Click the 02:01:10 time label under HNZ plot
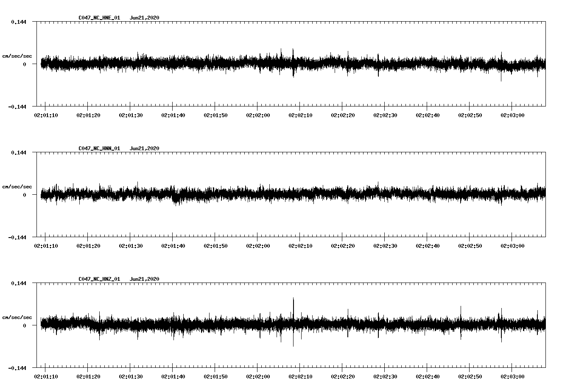The height and width of the screenshot is (392, 576). tap(46, 377)
